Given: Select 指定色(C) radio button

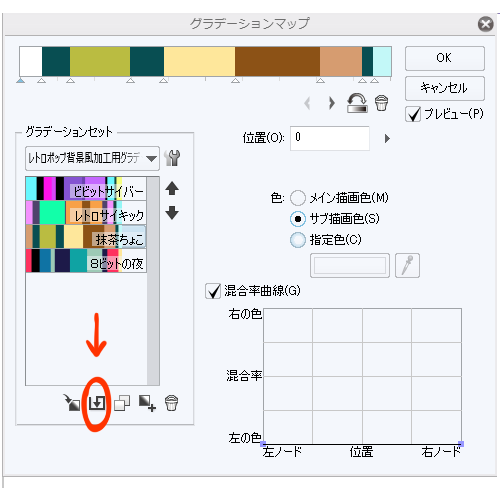Looking at the screenshot, I should pyautogui.click(x=298, y=240).
